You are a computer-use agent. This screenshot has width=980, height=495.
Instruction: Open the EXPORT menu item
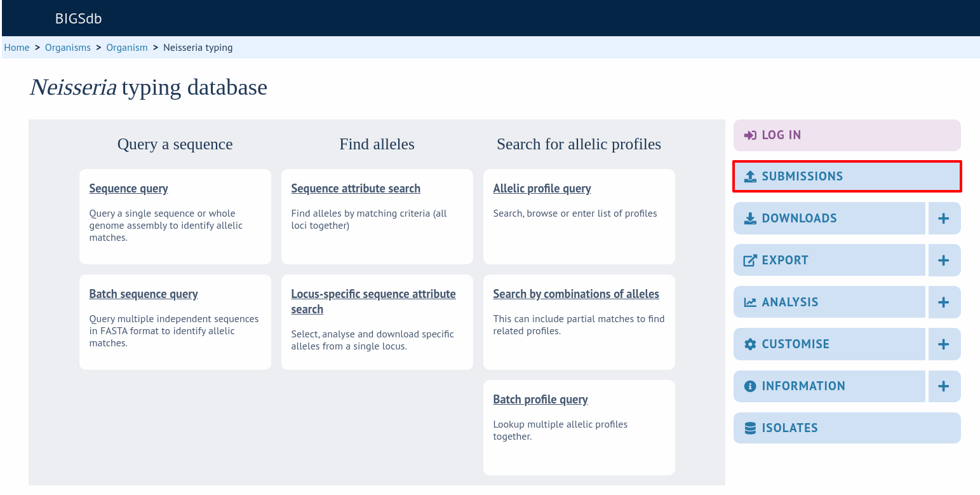click(829, 261)
